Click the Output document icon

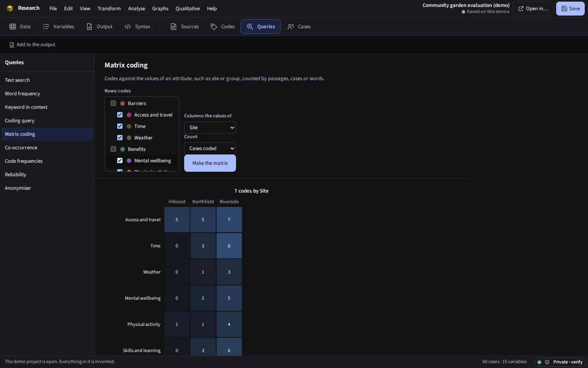[89, 27]
